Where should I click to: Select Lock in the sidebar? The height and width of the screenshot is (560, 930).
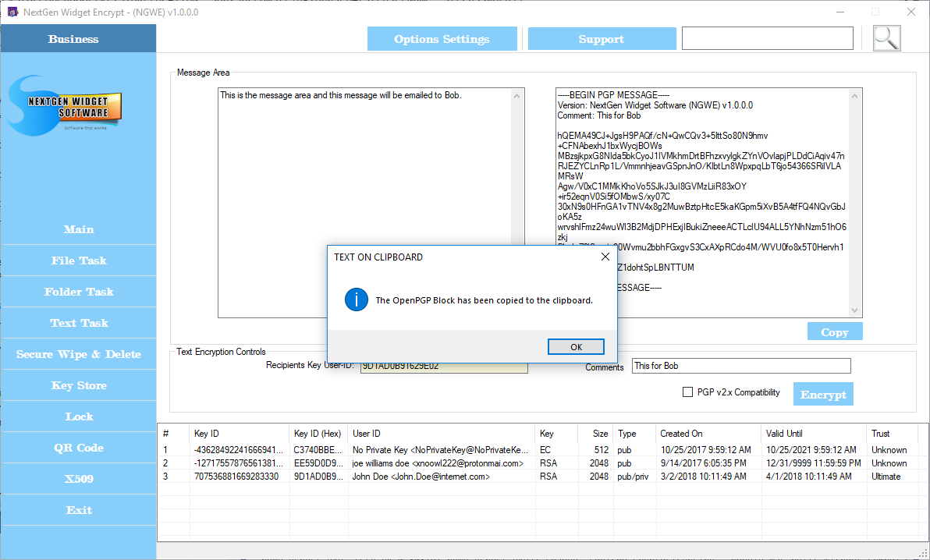(79, 416)
